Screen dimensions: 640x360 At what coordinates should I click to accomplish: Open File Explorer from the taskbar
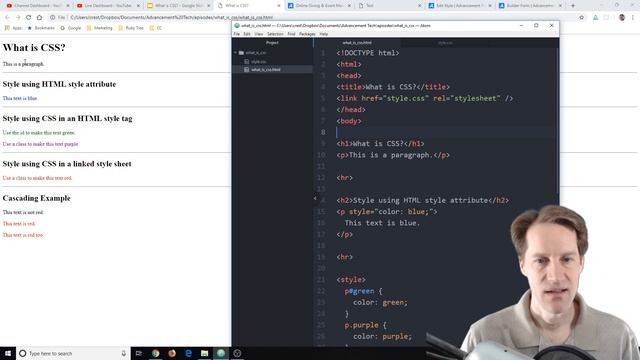(204, 353)
